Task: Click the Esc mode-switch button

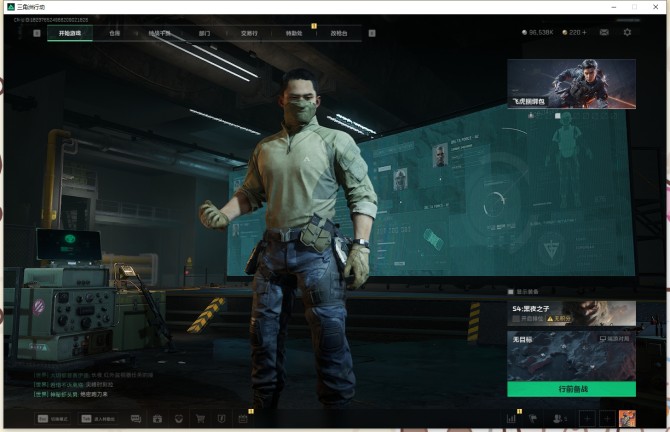Action: [x=53, y=419]
